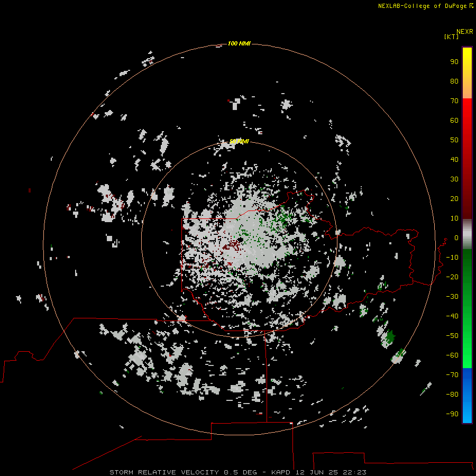Click the 100 NMI range ring label
Viewport: 476px width, 476px height.
pyautogui.click(x=239, y=43)
